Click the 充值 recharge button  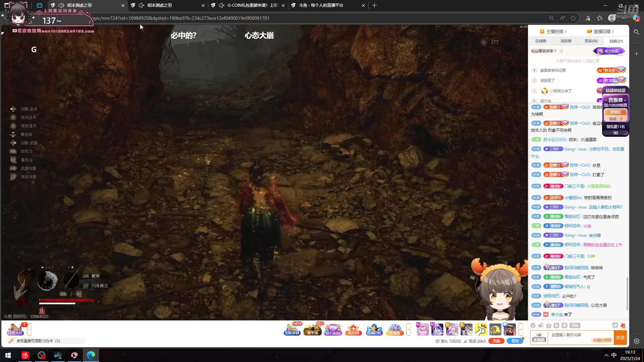click(496, 341)
